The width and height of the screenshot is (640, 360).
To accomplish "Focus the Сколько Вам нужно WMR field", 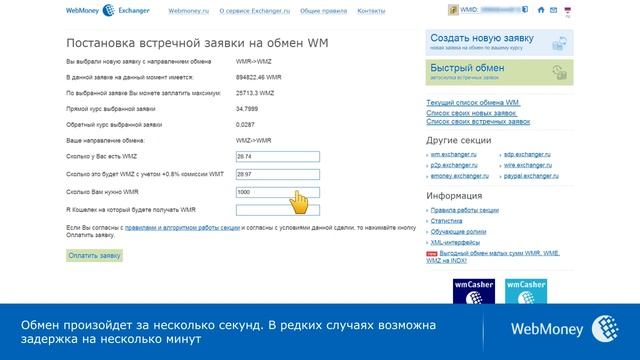I will 278,192.
